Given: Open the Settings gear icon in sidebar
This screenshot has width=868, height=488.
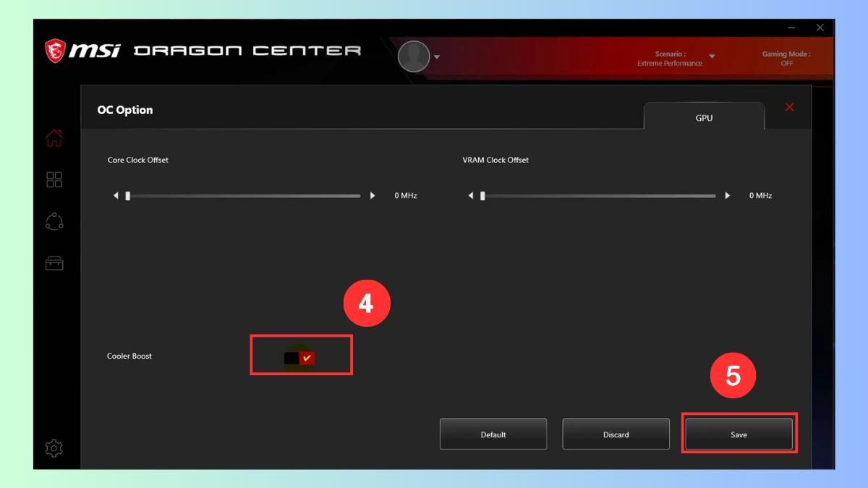Looking at the screenshot, I should point(54,448).
